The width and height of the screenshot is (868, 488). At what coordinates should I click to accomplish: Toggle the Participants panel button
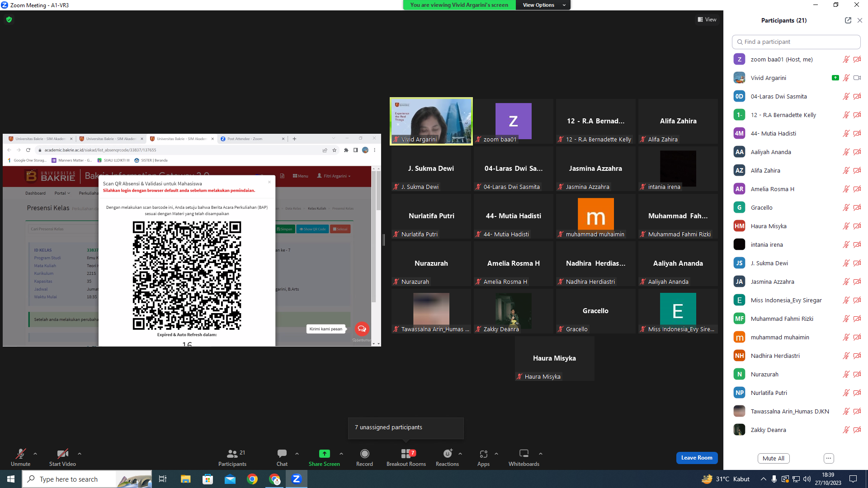tap(232, 457)
